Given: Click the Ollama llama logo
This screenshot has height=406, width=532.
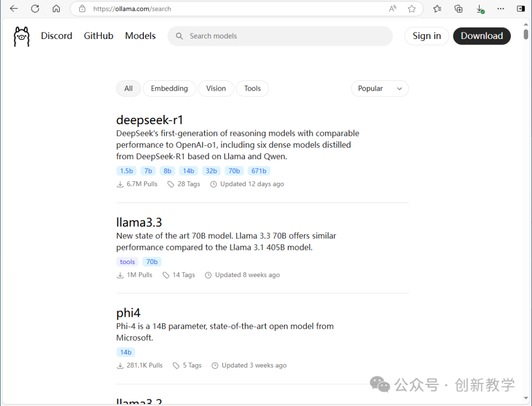Looking at the screenshot, I should click(x=22, y=36).
